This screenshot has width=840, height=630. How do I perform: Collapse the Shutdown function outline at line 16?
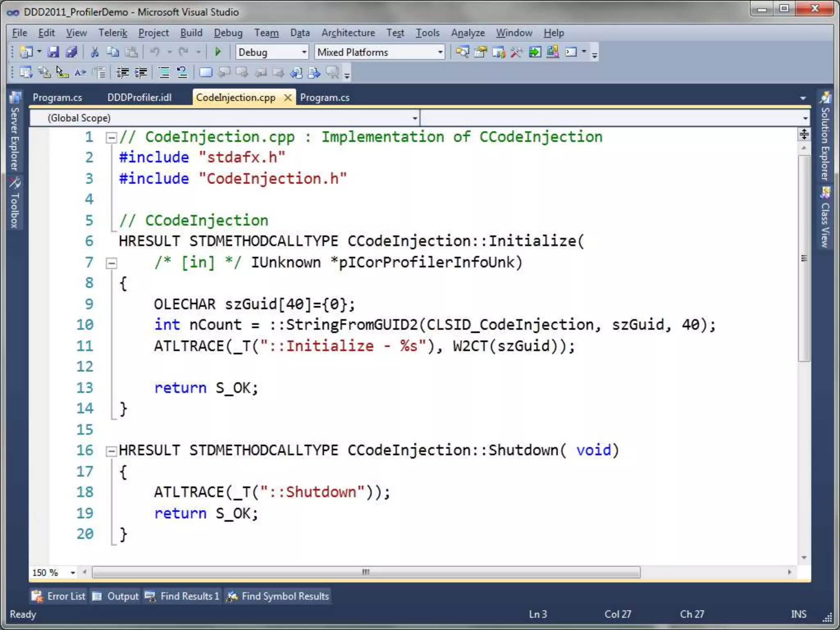click(111, 451)
